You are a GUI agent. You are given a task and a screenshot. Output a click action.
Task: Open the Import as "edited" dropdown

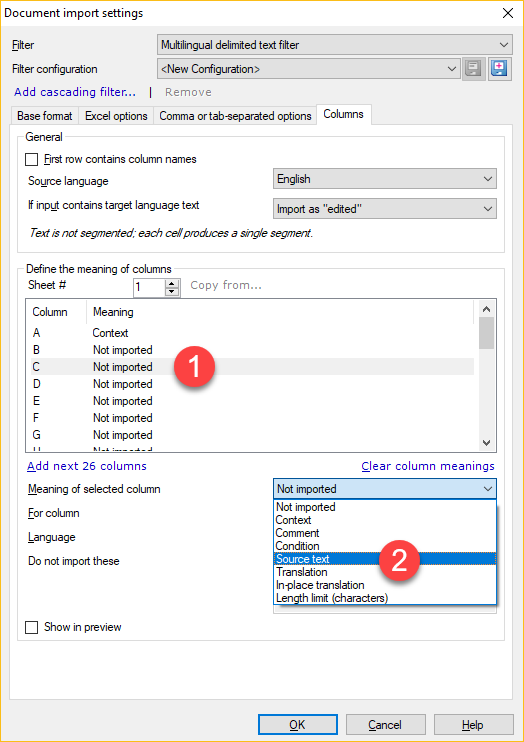click(x=385, y=209)
